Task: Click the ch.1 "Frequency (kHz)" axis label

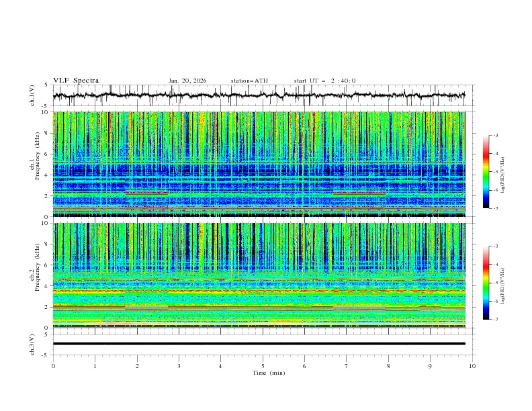Action: coord(38,155)
